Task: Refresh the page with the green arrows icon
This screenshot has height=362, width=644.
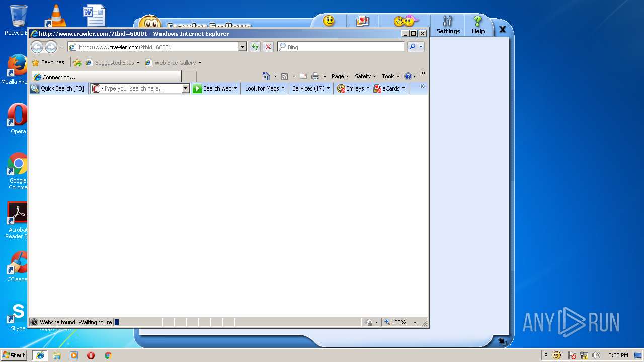Action: pos(255,47)
